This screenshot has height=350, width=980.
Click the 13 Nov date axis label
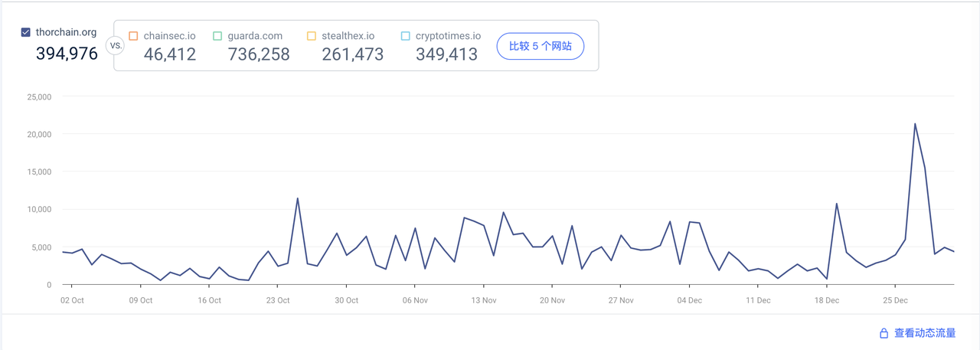(484, 300)
